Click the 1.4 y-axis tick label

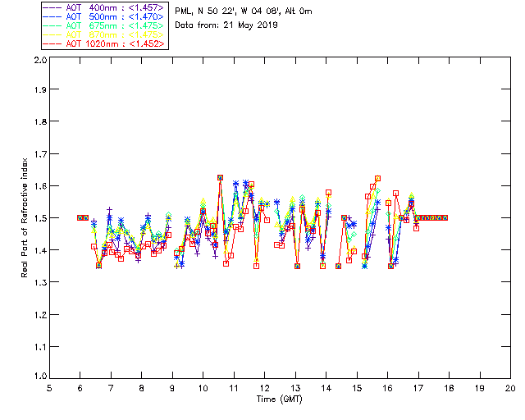click(40, 250)
